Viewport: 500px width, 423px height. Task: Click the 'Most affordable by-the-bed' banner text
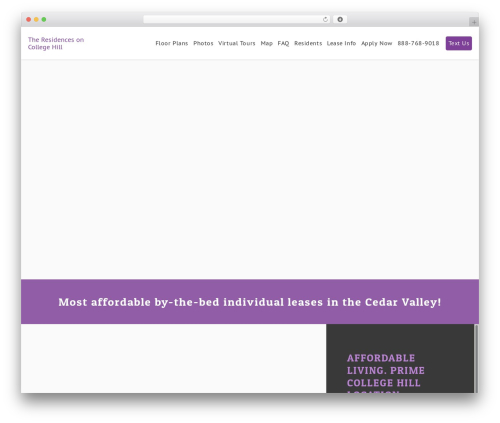tap(250, 302)
